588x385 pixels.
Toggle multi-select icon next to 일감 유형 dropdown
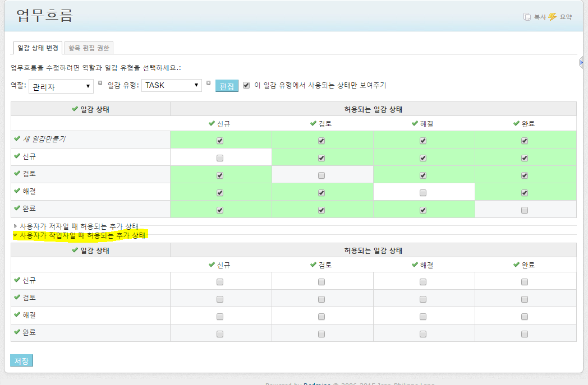point(208,84)
